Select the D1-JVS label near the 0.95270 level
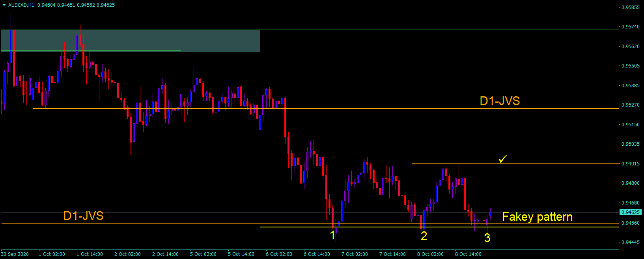This screenshot has height=259, width=644. (x=500, y=101)
